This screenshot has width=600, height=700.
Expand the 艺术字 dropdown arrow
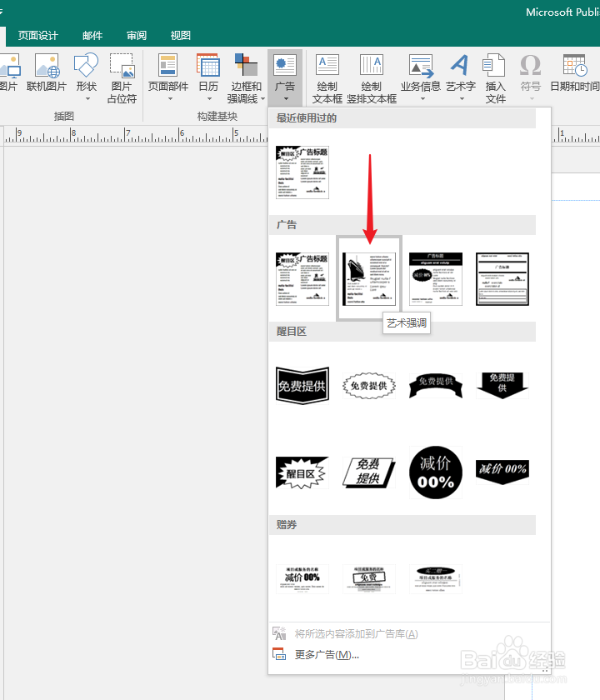pos(462,98)
